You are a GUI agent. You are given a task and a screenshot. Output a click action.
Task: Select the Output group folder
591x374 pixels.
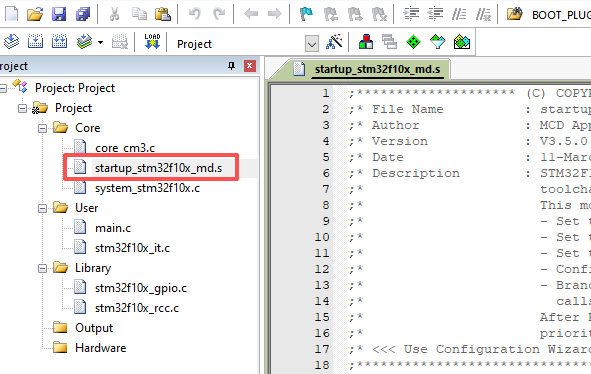(94, 328)
